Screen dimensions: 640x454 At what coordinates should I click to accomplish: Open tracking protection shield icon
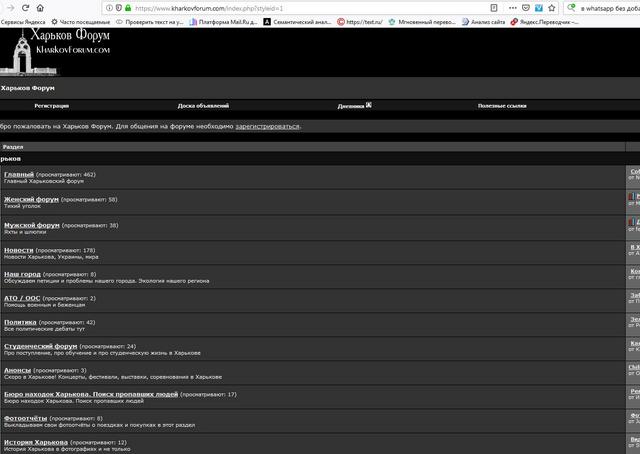pyautogui.click(x=119, y=8)
